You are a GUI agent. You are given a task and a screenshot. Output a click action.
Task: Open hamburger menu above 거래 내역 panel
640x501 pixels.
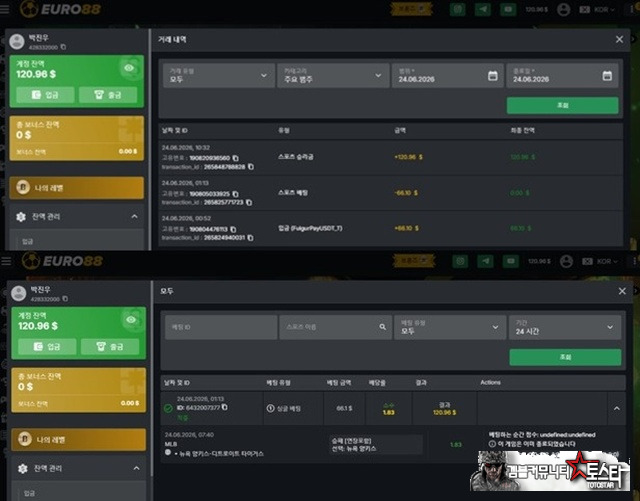(x=4, y=9)
